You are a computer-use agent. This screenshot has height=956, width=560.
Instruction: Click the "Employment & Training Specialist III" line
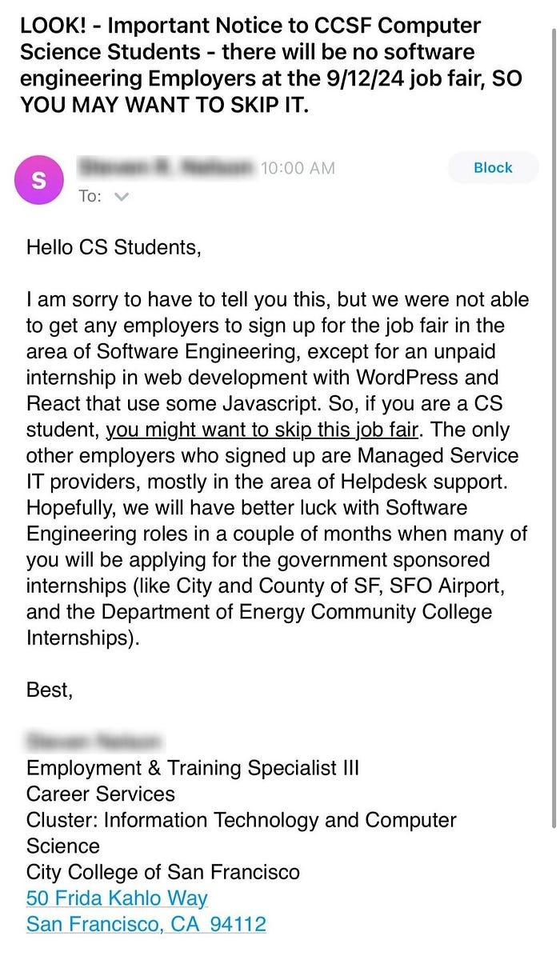point(193,768)
